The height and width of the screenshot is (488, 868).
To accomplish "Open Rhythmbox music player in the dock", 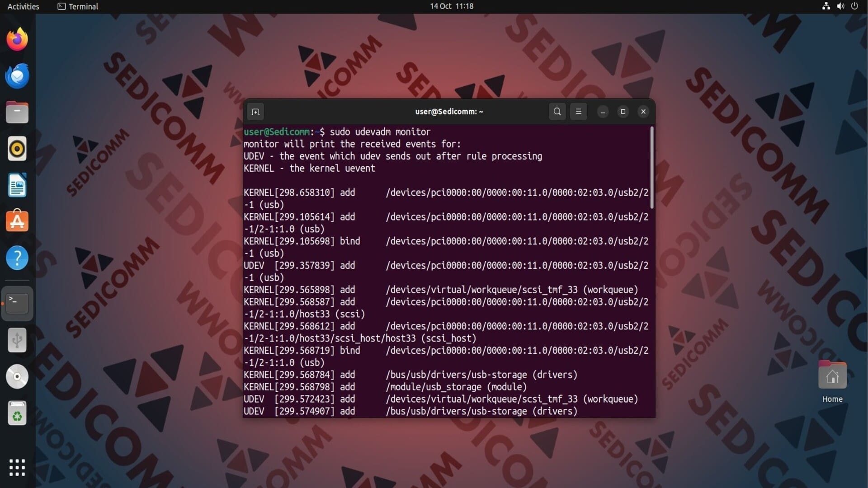I will click(17, 149).
